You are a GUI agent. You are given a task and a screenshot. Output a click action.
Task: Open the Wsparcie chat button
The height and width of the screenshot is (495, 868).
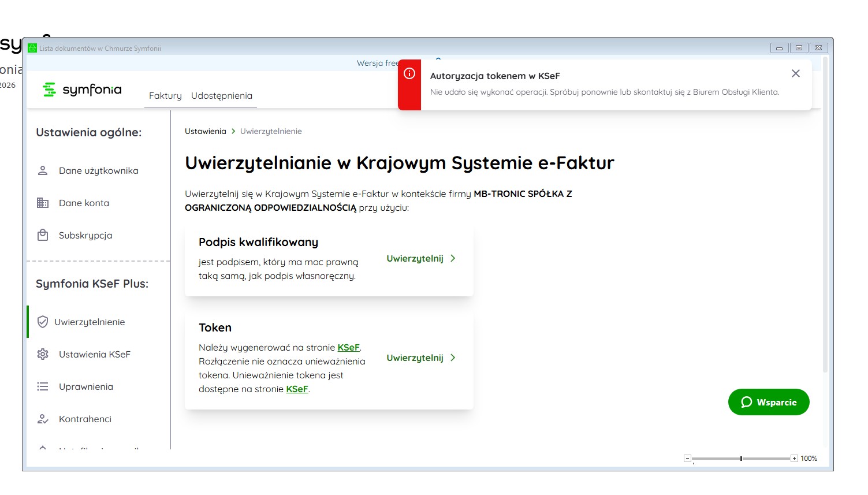[769, 402]
